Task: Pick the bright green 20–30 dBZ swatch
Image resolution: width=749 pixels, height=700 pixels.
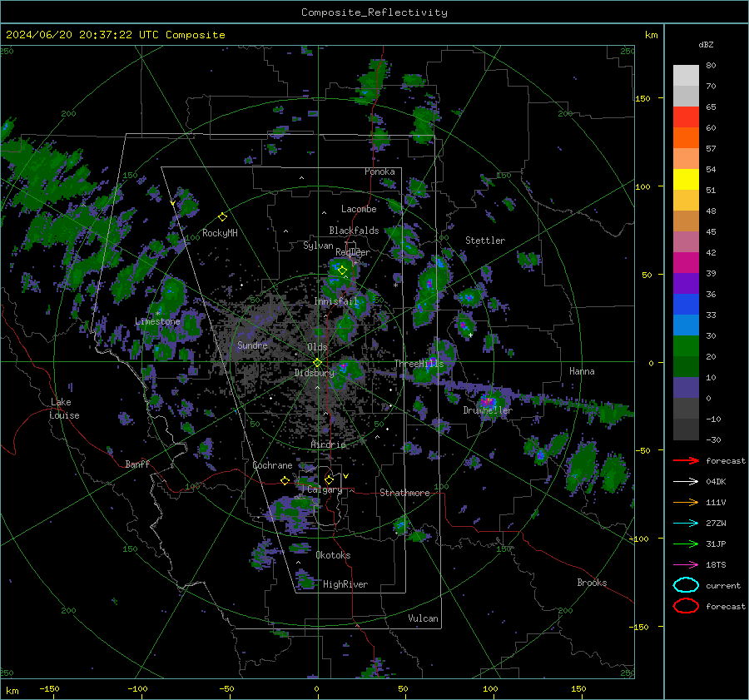Action: (x=686, y=345)
